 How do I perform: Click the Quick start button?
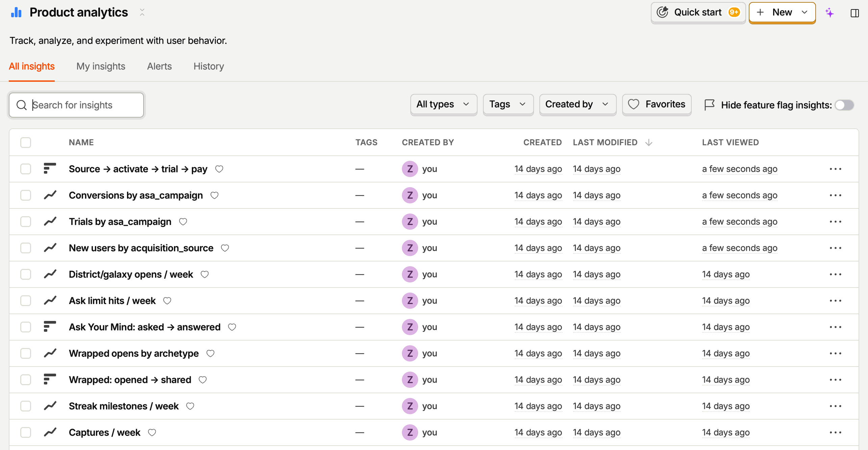point(698,13)
